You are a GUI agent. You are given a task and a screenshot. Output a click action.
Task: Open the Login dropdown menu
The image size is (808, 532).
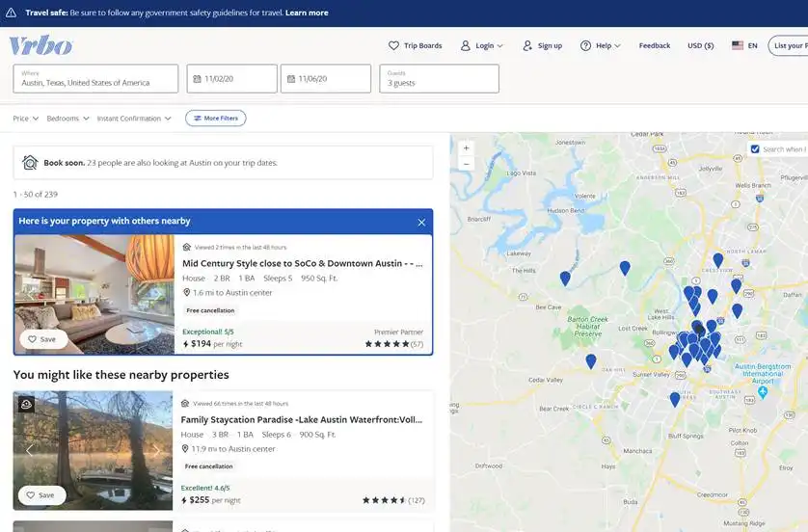click(x=482, y=45)
